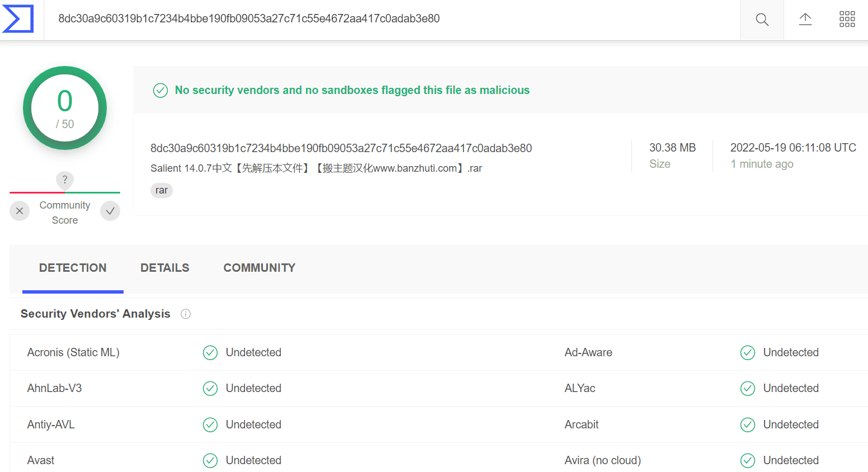This screenshot has height=472, width=868.
Task: Switch to the DETAILS tab
Action: [x=165, y=268]
